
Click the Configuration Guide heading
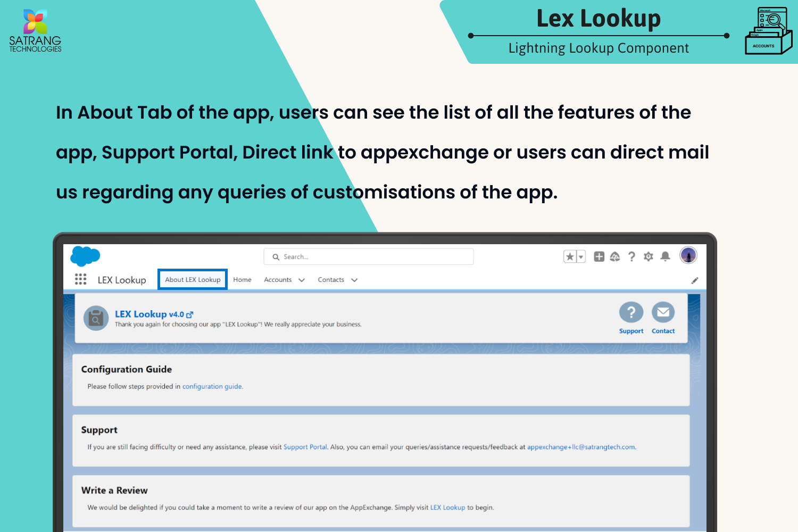point(127,369)
